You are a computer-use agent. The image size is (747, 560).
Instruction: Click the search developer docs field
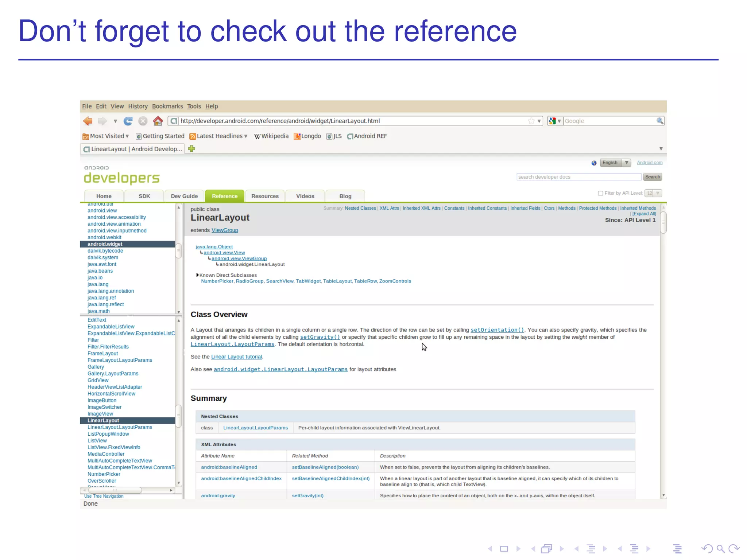[x=579, y=177]
